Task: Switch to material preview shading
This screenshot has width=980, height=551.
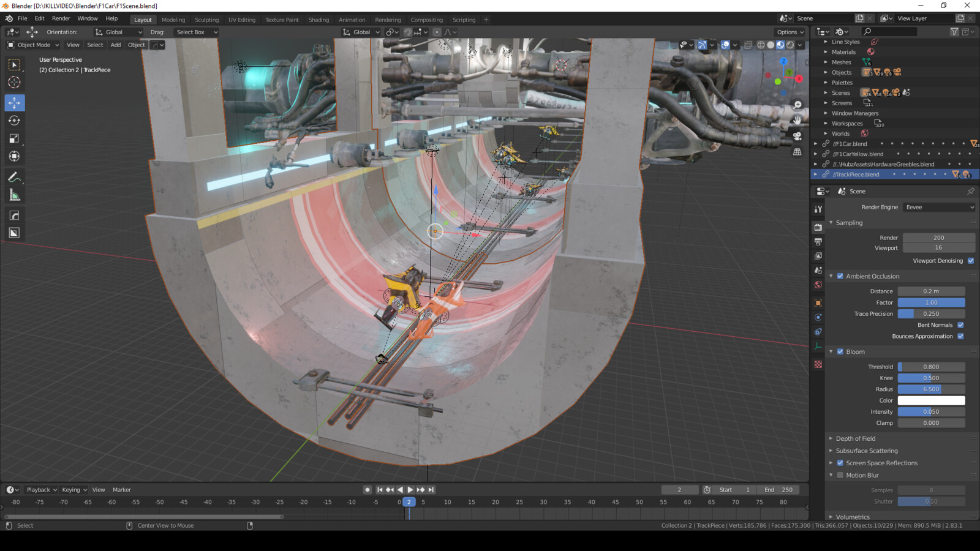Action: pyautogui.click(x=780, y=45)
